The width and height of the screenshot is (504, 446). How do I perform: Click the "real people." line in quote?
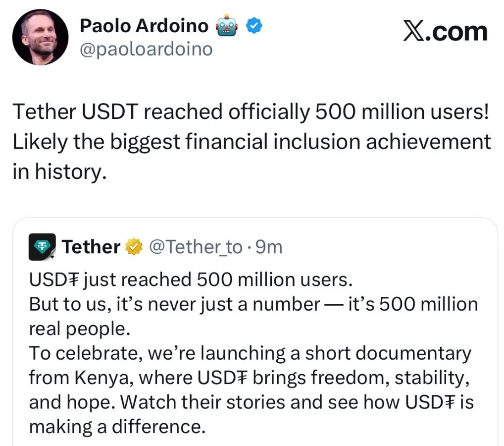tap(77, 329)
